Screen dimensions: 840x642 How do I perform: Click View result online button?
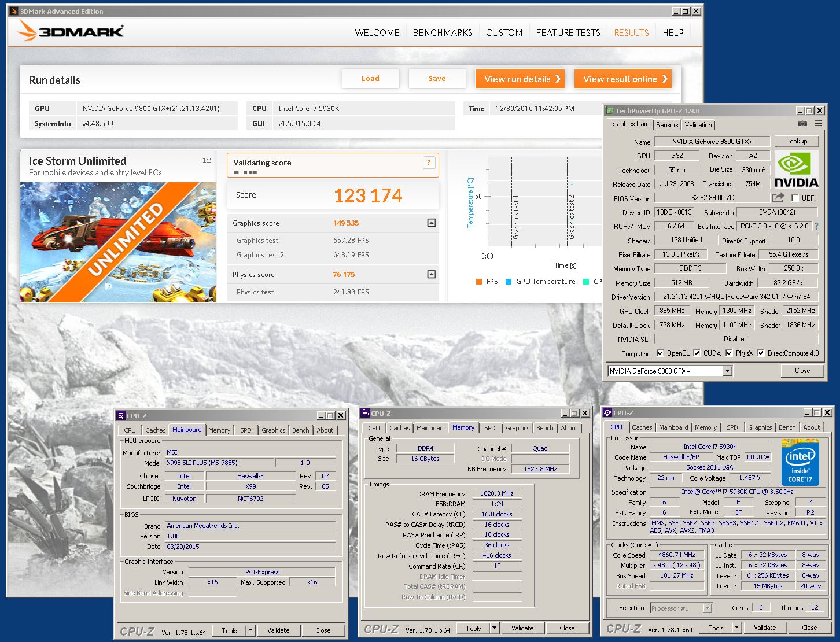[x=623, y=79]
